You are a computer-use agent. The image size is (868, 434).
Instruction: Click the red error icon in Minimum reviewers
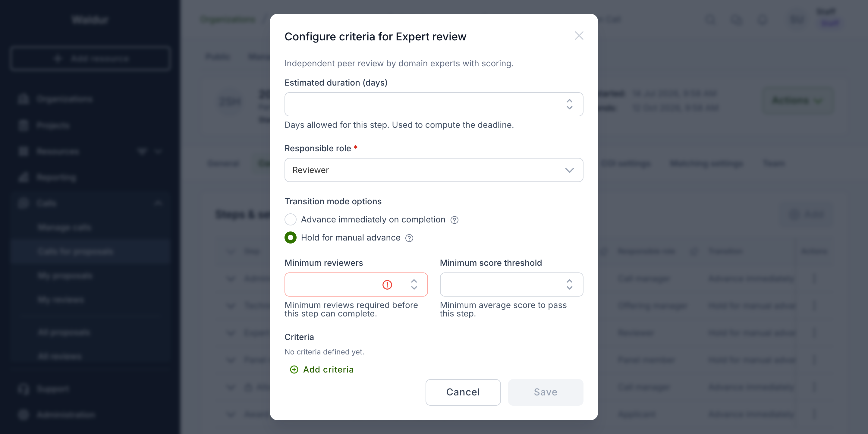tap(387, 285)
